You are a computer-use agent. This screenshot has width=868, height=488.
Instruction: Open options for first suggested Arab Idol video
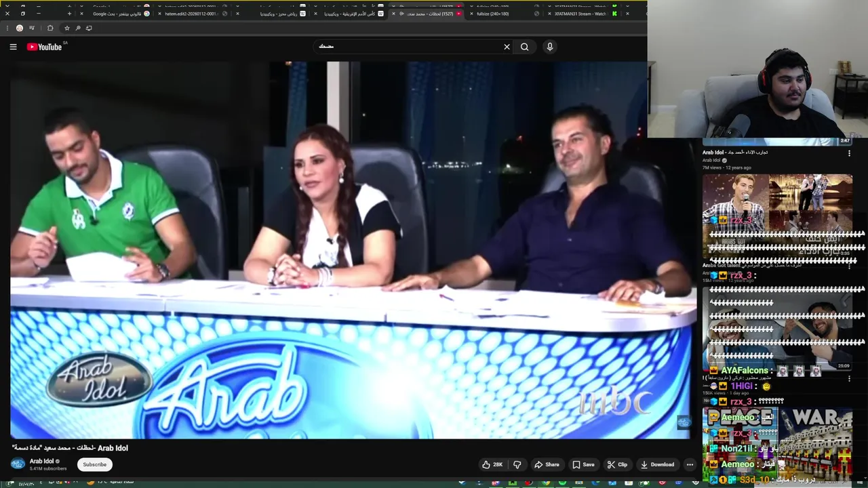849,153
